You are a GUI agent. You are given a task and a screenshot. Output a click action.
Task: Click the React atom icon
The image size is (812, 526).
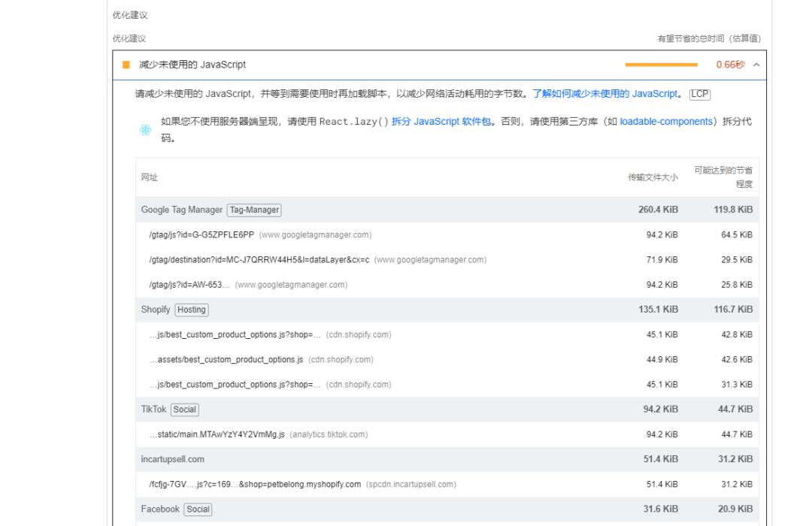click(x=145, y=129)
